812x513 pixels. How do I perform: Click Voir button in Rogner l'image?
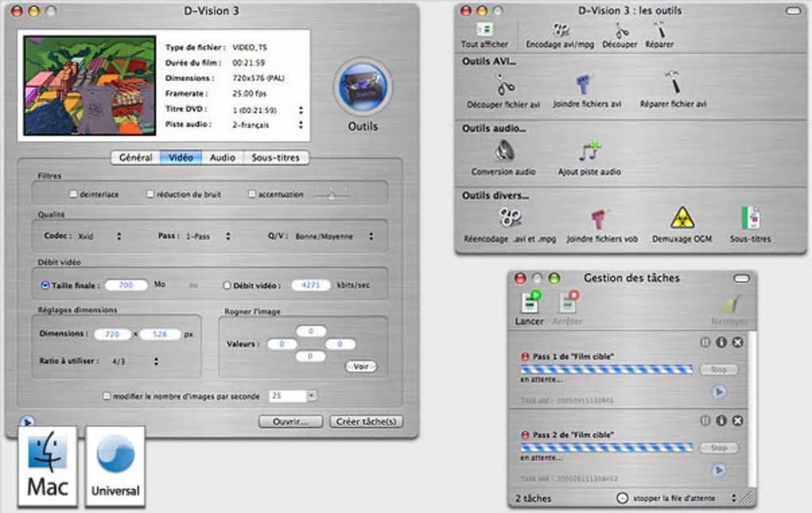tap(361, 366)
